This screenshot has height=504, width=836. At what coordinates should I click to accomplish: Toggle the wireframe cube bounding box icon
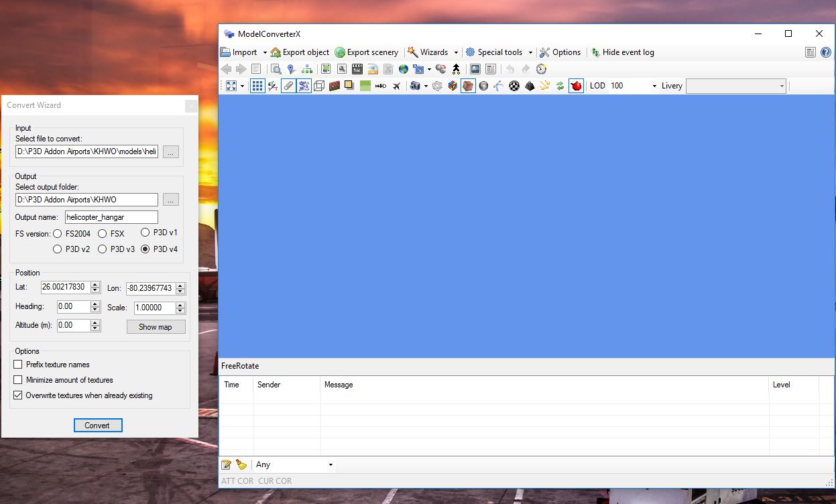pos(319,86)
